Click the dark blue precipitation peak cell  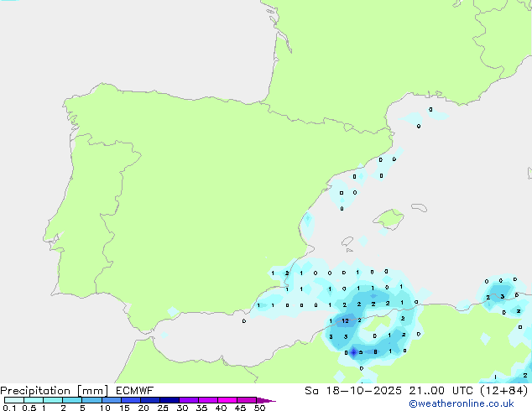(353, 352)
